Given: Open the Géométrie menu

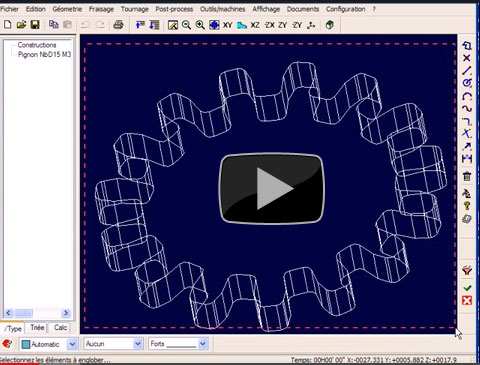Looking at the screenshot, I should 67,9.
